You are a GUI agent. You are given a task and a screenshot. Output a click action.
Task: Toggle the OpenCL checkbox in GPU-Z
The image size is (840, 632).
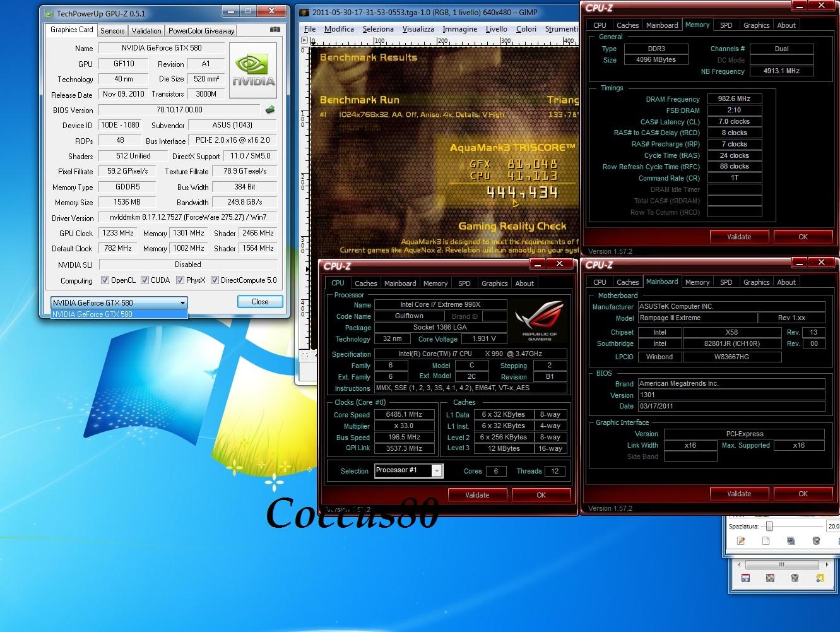point(105,280)
